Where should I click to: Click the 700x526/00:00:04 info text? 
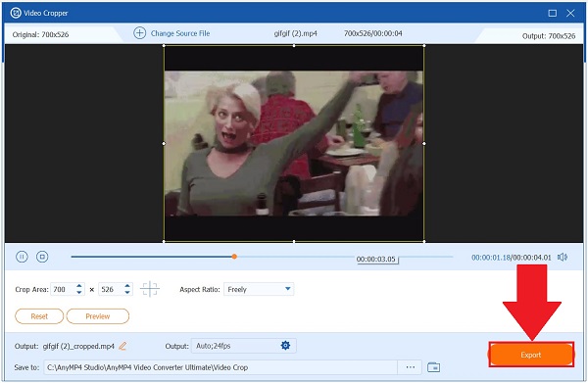click(373, 33)
